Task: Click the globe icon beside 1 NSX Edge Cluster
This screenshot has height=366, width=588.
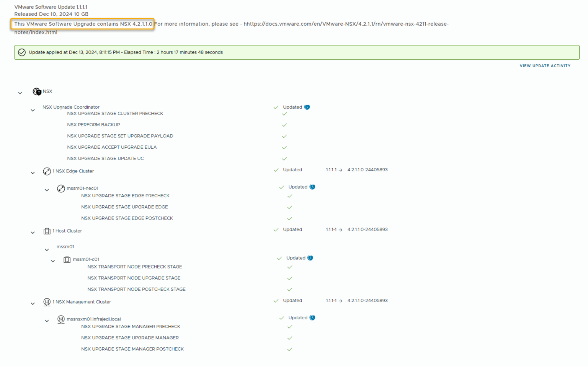Action: (47, 171)
